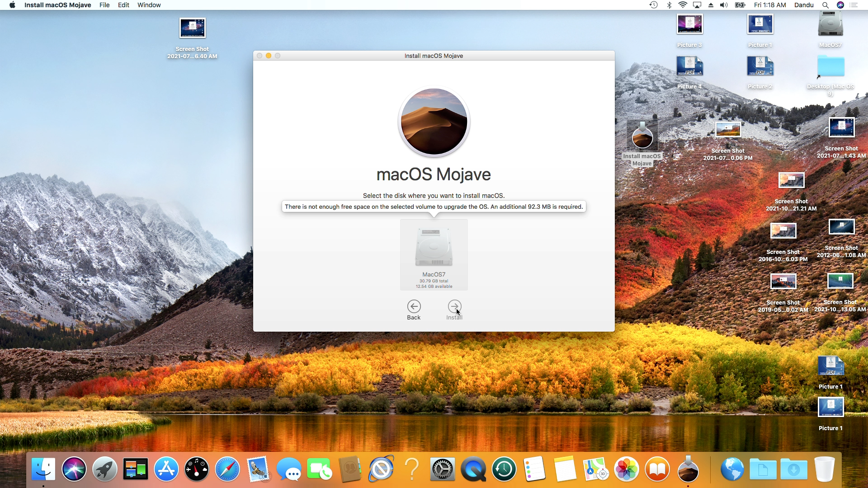This screenshot has height=488, width=868.
Task: Select Screen Shot 2019-05...0.02 AM file
Action: [x=783, y=282]
